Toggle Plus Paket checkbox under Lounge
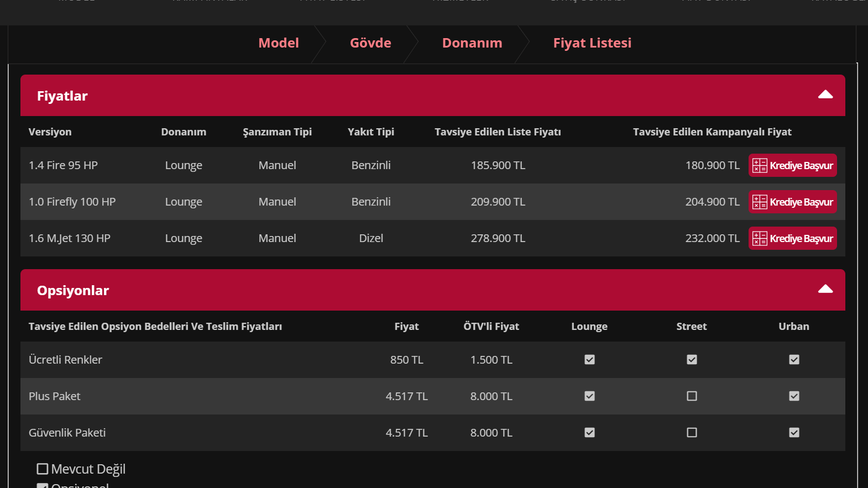The height and width of the screenshot is (488, 868). 589,396
